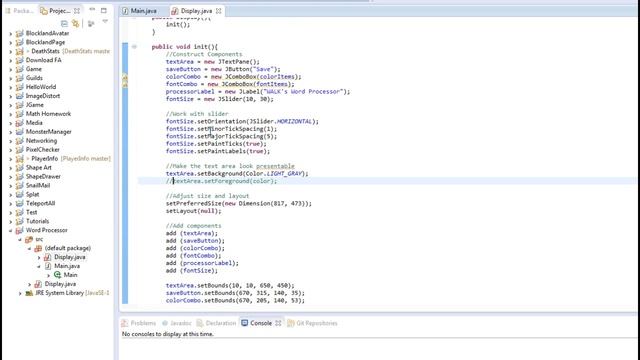Collapse the (default package) node

click(x=29, y=249)
